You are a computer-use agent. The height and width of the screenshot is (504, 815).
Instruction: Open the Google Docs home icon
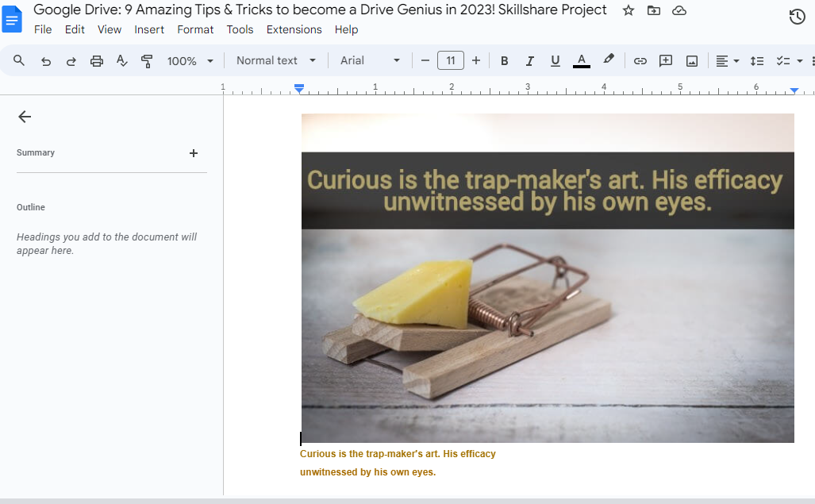tap(11, 19)
